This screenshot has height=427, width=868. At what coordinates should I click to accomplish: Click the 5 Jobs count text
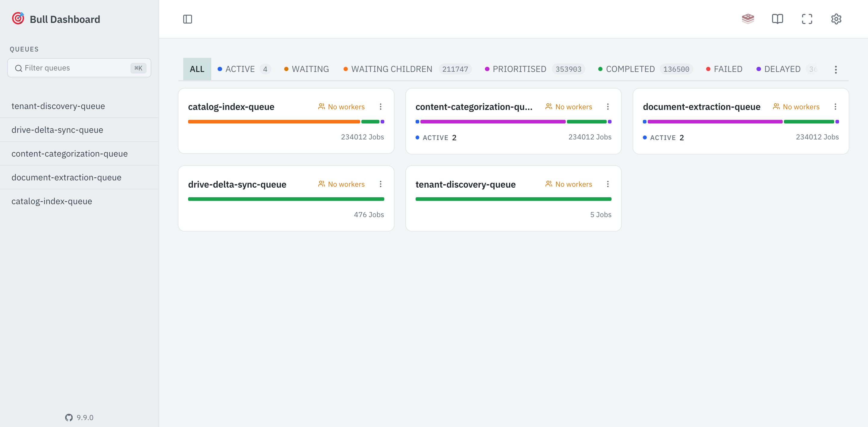600,214
